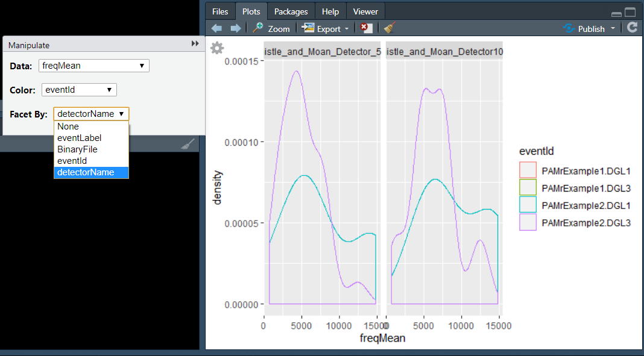The width and height of the screenshot is (644, 356).
Task: Expand the Export dropdown menu
Action: 347,29
